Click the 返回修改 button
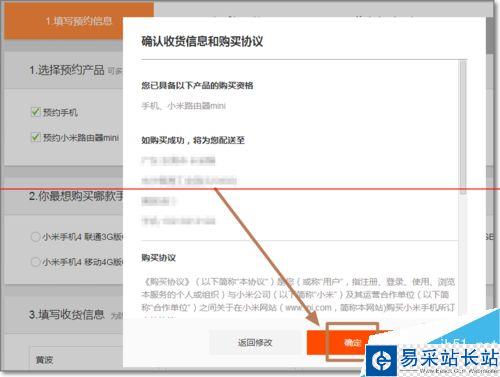The height and width of the screenshot is (377, 500). click(x=255, y=342)
